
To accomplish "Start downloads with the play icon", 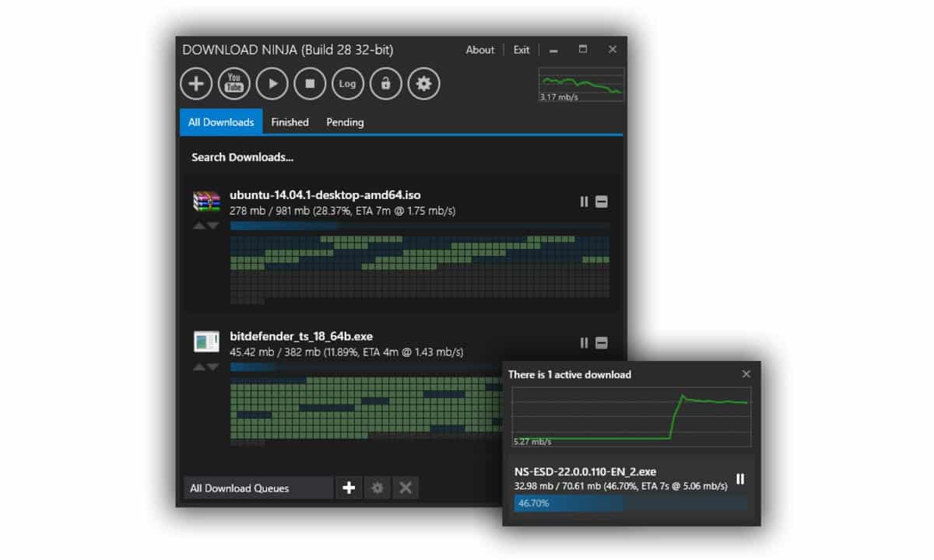I will (272, 84).
